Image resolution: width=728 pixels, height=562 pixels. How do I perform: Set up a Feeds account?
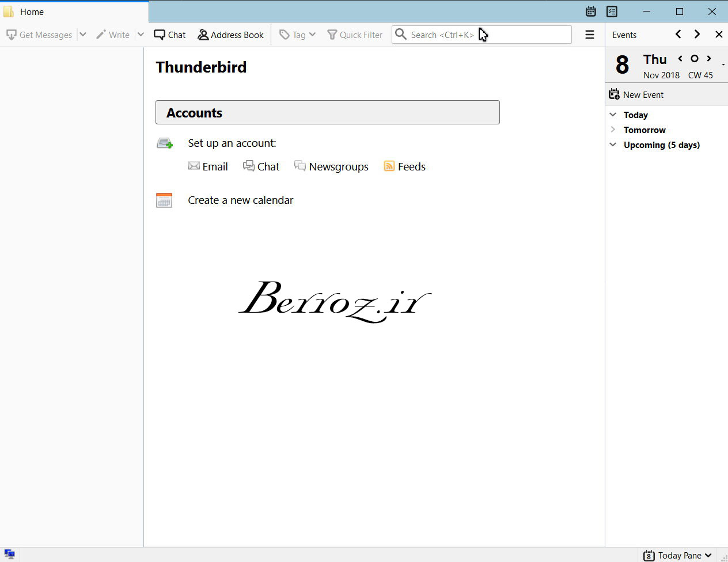pyautogui.click(x=405, y=167)
